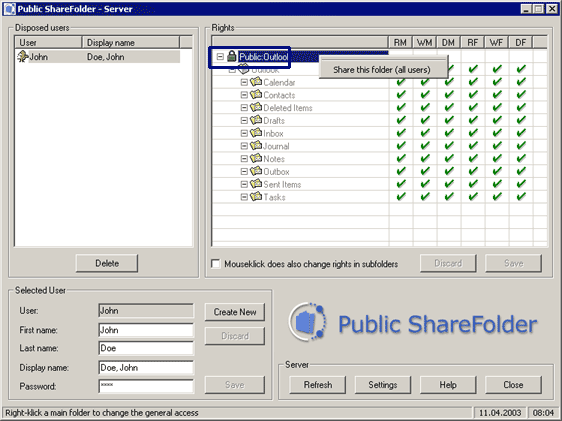The height and width of the screenshot is (421, 562).
Task: Open the Settings dialog
Action: click(x=383, y=385)
